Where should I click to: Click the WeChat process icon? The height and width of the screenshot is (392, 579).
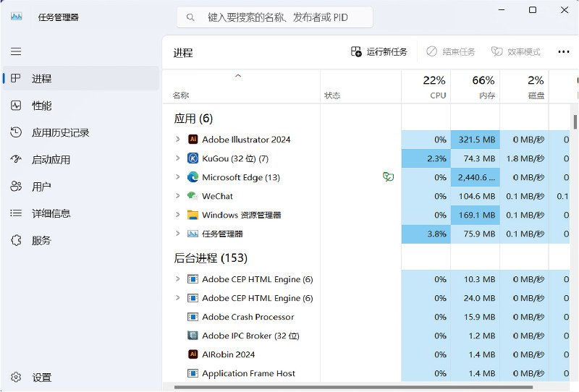coord(193,196)
